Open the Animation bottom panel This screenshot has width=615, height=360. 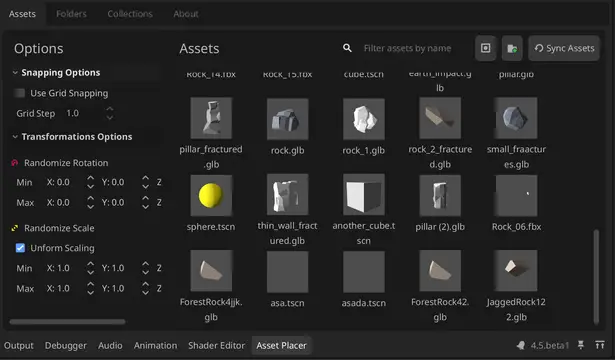coord(155,345)
